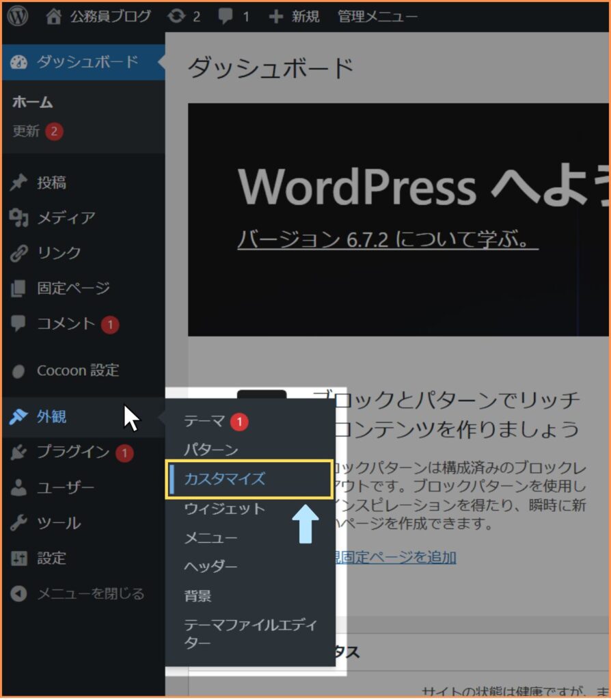Viewport: 611px width, 700px height.
Task: Open バージョン 6.7.2 について学ぶ link
Action: click(388, 239)
